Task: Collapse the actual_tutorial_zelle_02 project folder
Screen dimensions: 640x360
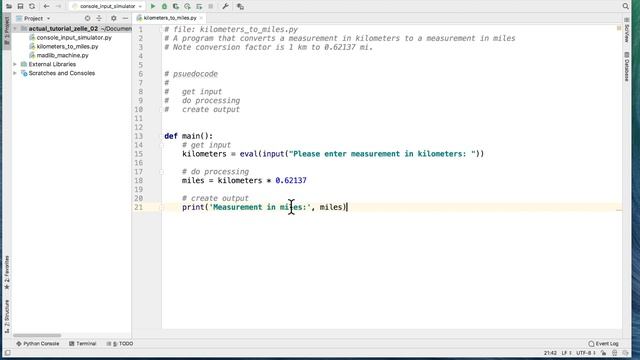Action: (x=15, y=29)
